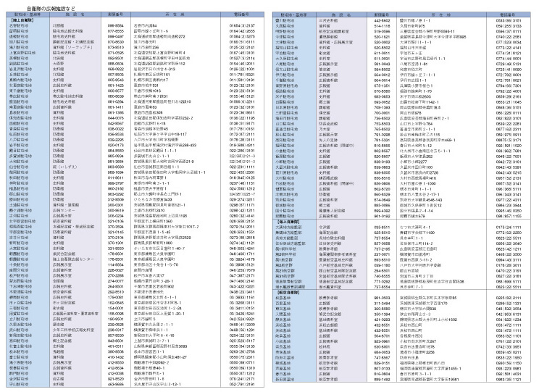Click the 那覇駐屯地 row label
This screenshot has width=539, height=392.
tap(285, 216)
